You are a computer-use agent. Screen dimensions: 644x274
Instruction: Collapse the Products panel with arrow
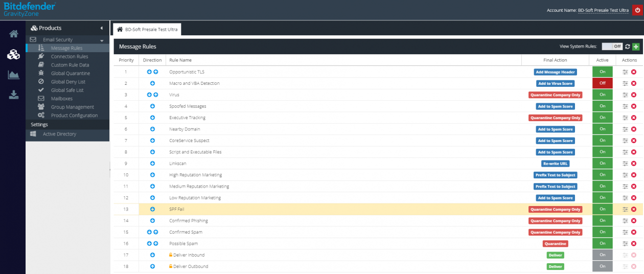pos(101,28)
